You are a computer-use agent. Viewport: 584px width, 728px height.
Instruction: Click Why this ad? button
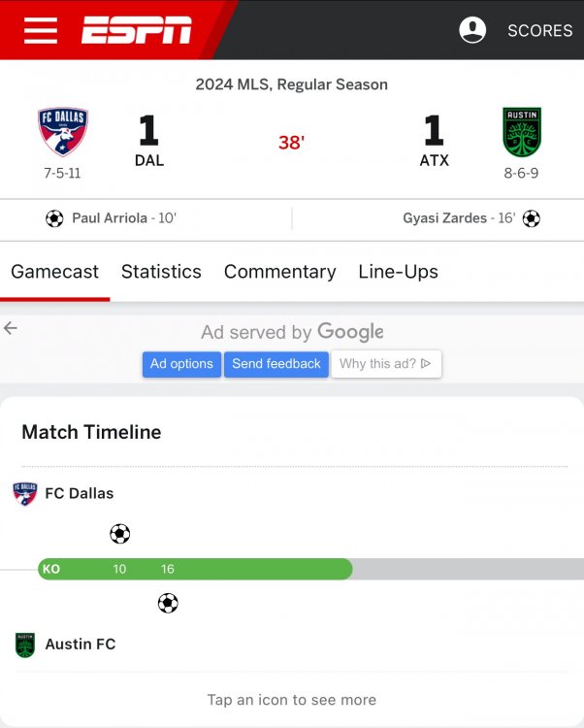tap(385, 364)
